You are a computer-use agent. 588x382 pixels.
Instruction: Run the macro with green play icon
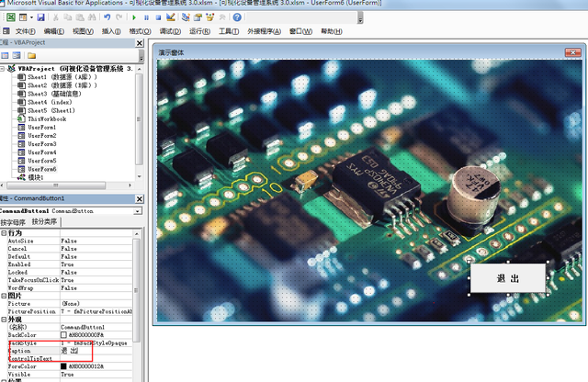pos(134,17)
